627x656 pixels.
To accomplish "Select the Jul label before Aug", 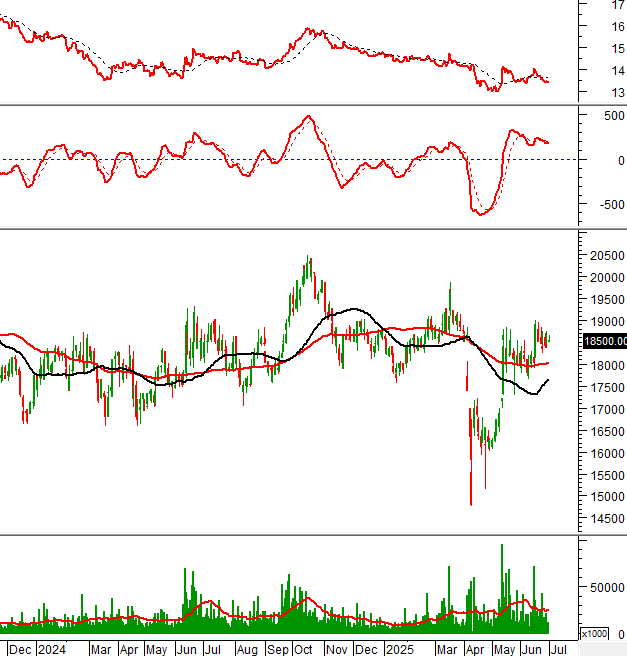I will pyautogui.click(x=212, y=650).
